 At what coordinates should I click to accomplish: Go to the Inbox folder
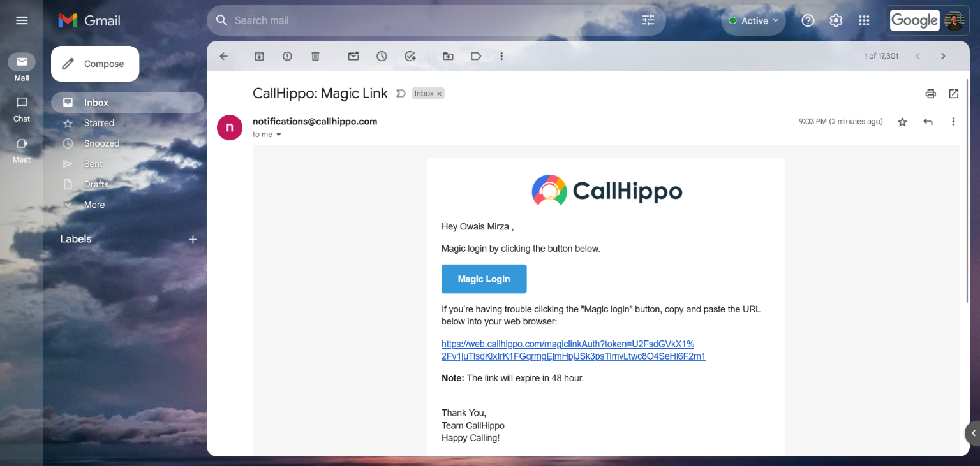(128, 103)
